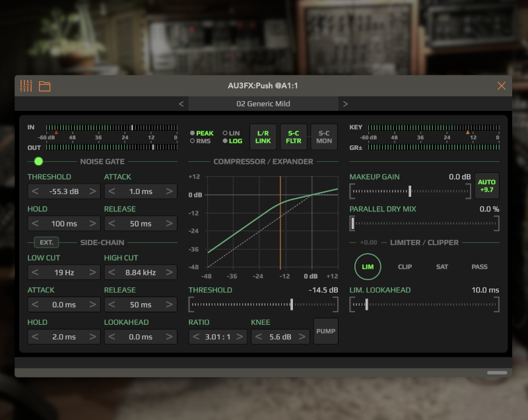This screenshot has height=420, width=528.
Task: Click the IN level meter
Action: pos(112,127)
